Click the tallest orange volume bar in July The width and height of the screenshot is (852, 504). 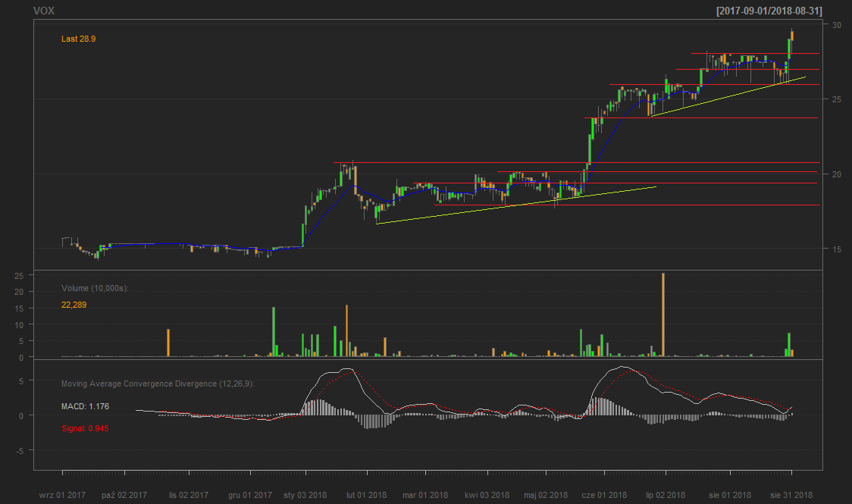663,315
